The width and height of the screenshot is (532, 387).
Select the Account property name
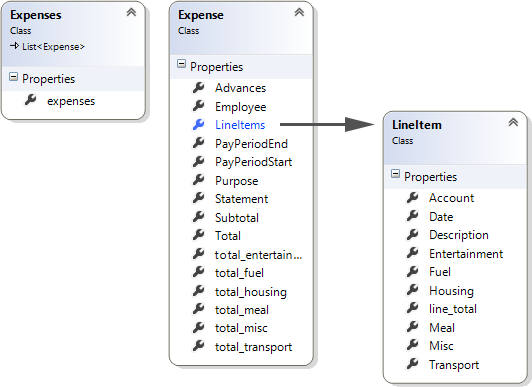coord(451,198)
